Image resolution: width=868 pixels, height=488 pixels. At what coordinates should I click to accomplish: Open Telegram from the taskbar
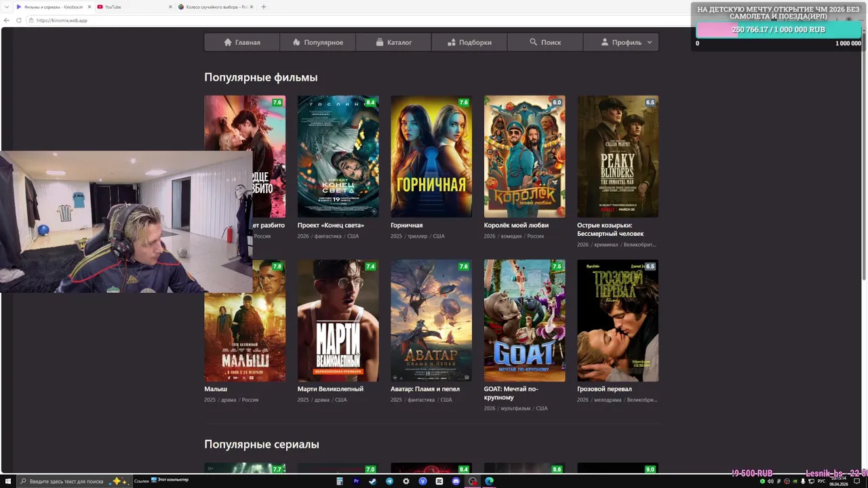(389, 481)
